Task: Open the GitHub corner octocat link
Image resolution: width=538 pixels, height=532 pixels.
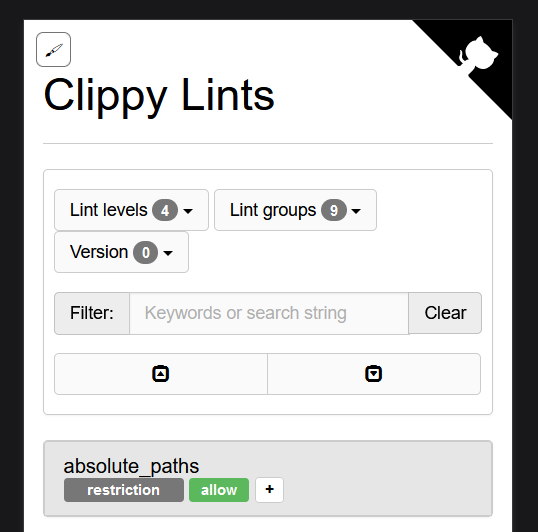Action: [477, 55]
